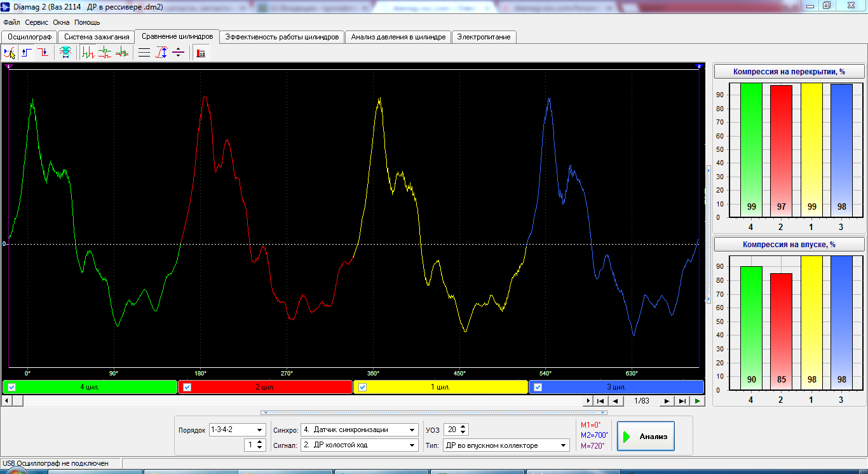Choose sequential cylinder waveform view icon

coord(88,53)
